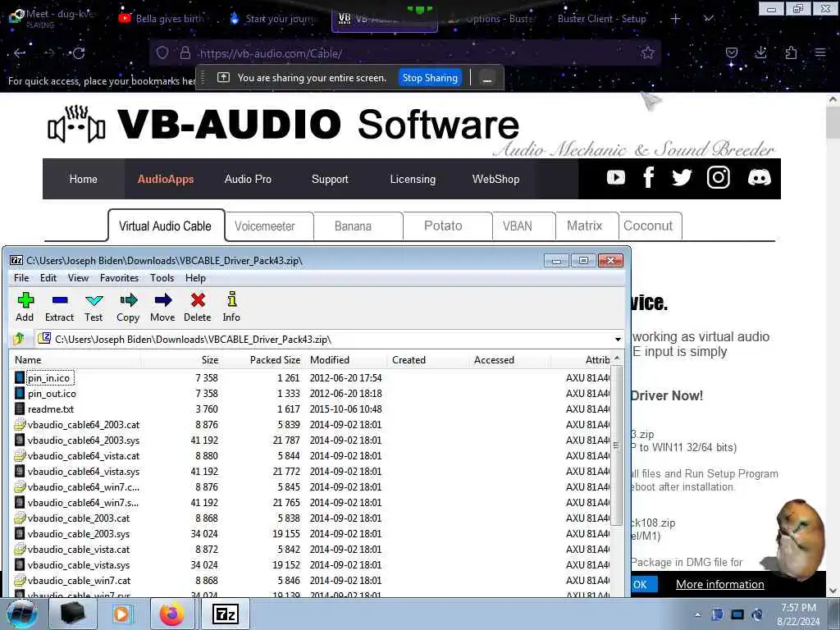Open the Firefox extensions icon
The width and height of the screenshot is (840, 630).
pyautogui.click(x=791, y=52)
